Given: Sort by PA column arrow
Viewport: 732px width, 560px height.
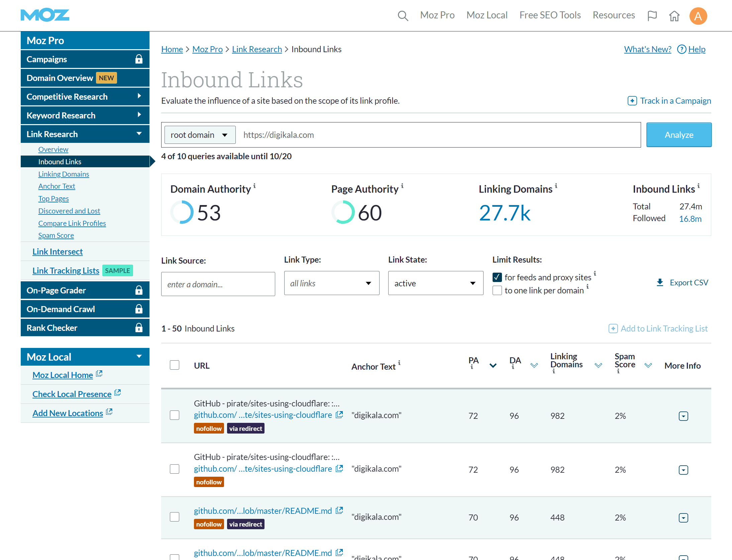Looking at the screenshot, I should click(x=493, y=365).
